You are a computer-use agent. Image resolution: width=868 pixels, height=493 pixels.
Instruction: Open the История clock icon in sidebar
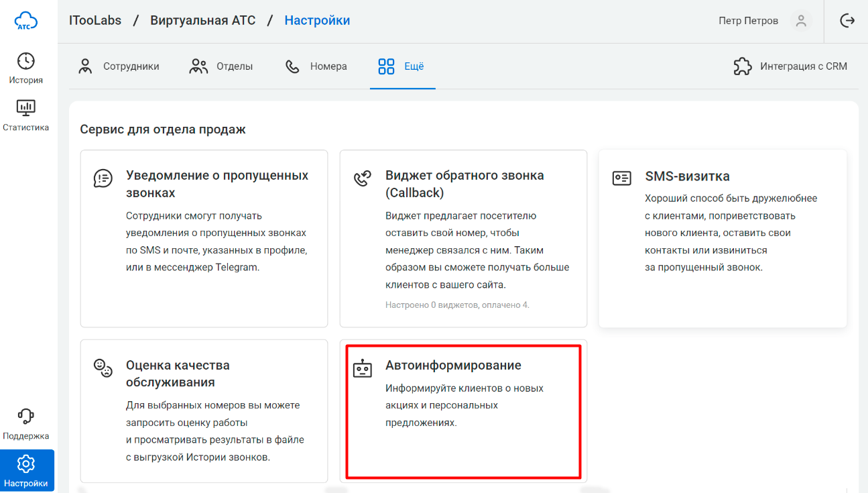point(26,61)
